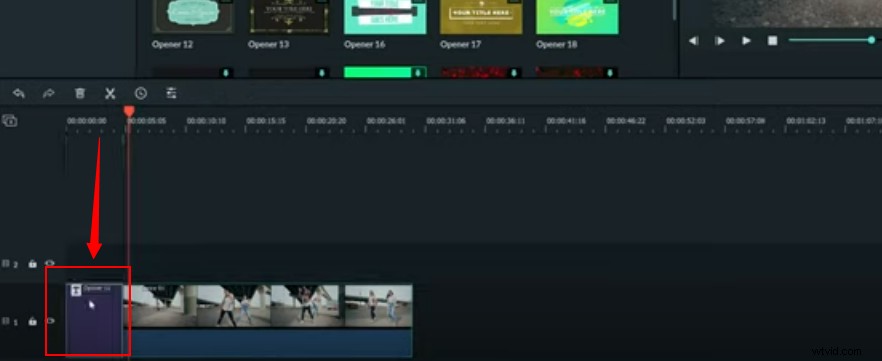This screenshot has height=361, width=882.
Task: Jump to 00:00:52:03 on the ruler
Action: [x=686, y=121]
